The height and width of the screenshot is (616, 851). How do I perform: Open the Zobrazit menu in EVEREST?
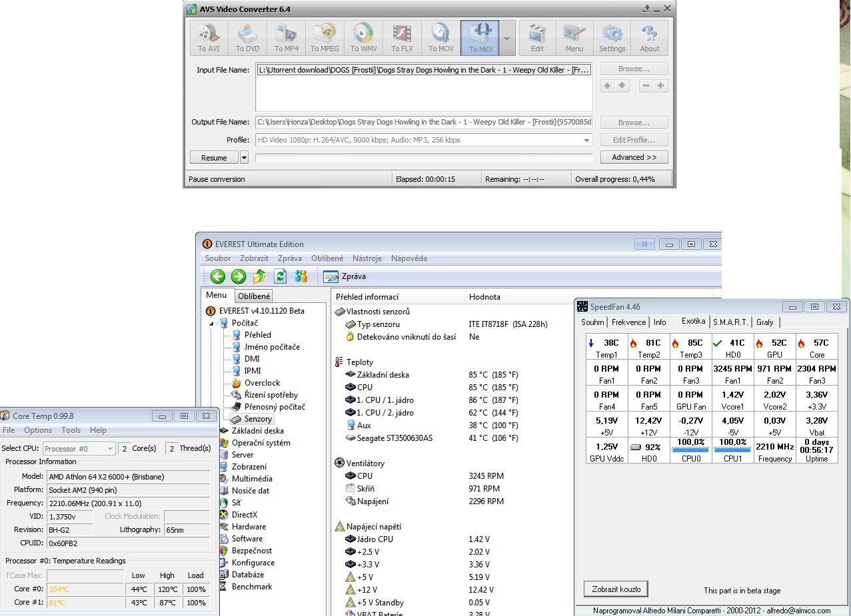pos(255,258)
